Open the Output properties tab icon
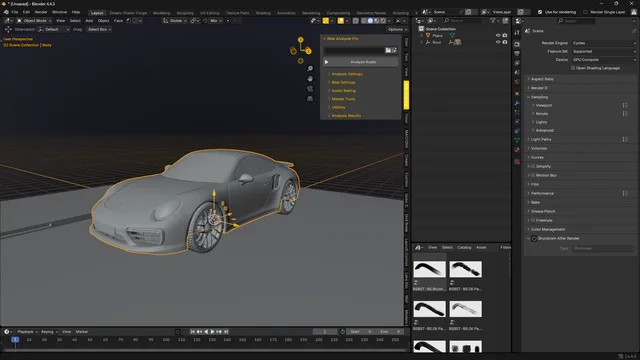Viewport: 640px width, 360px height. [517, 53]
